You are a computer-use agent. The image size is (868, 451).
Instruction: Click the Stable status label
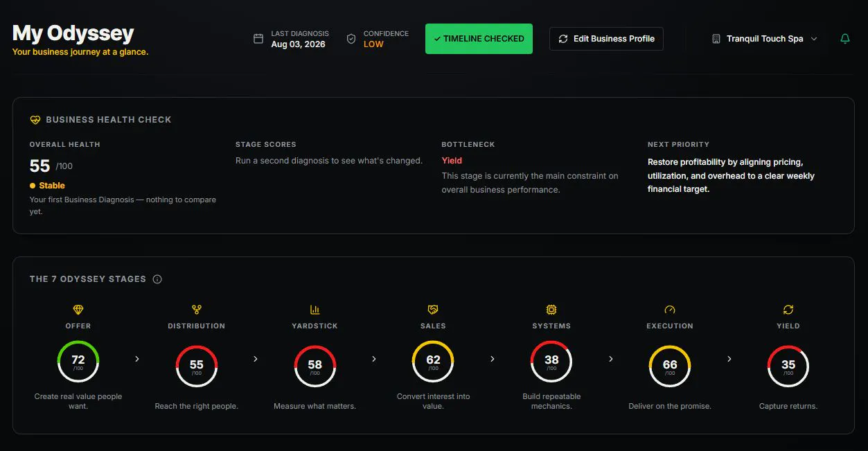pyautogui.click(x=52, y=186)
